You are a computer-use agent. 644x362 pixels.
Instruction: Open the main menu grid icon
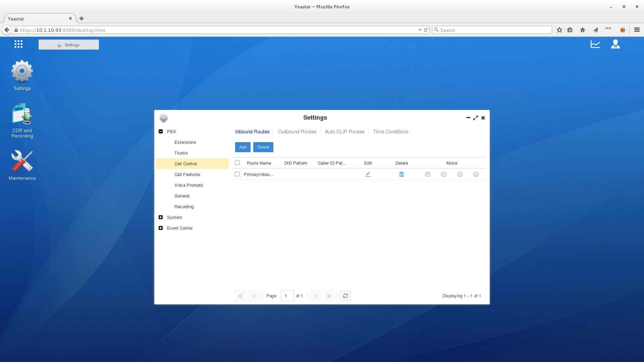(18, 44)
